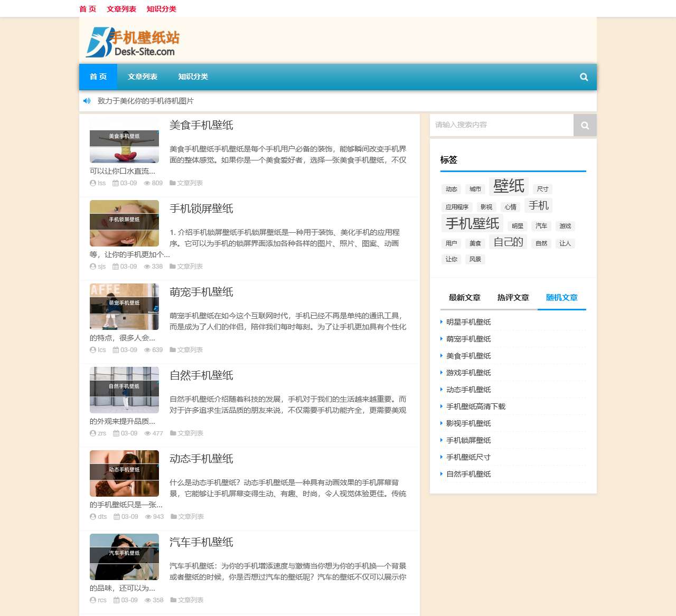Click author name rcs
The height and width of the screenshot is (616, 676).
point(102,600)
